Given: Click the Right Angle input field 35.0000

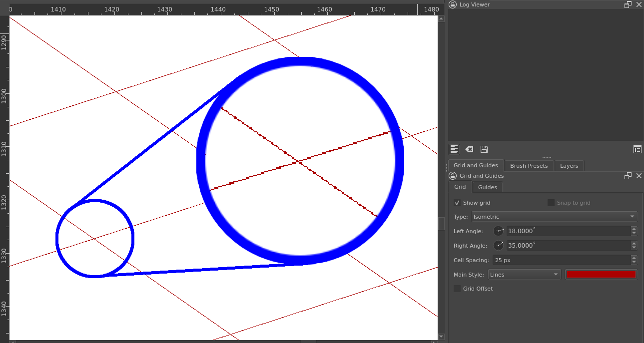Looking at the screenshot, I should click(x=568, y=246).
